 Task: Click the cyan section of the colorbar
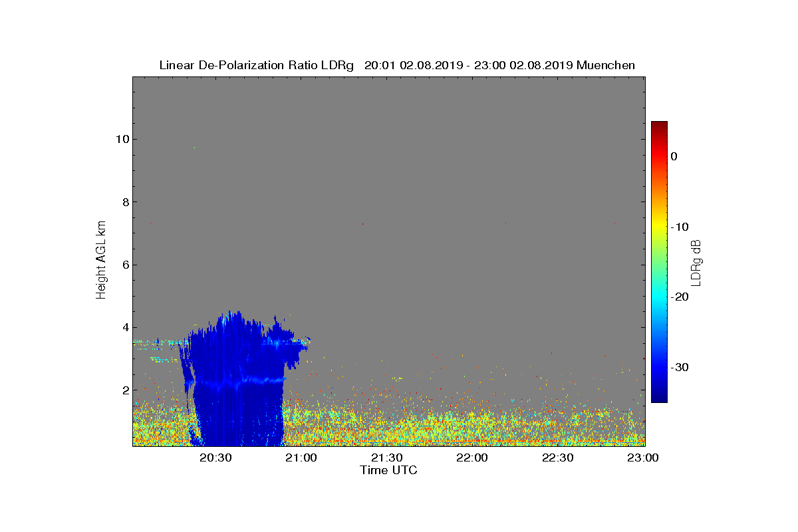click(x=659, y=297)
